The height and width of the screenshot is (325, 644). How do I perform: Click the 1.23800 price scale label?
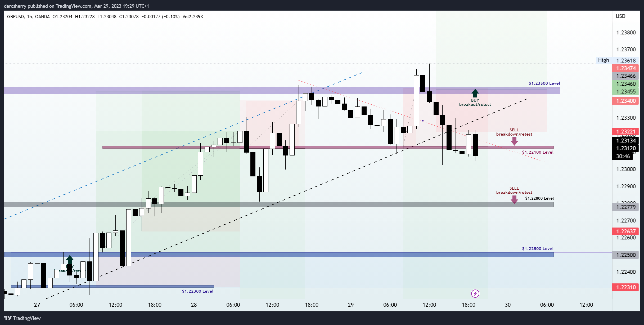coord(626,33)
